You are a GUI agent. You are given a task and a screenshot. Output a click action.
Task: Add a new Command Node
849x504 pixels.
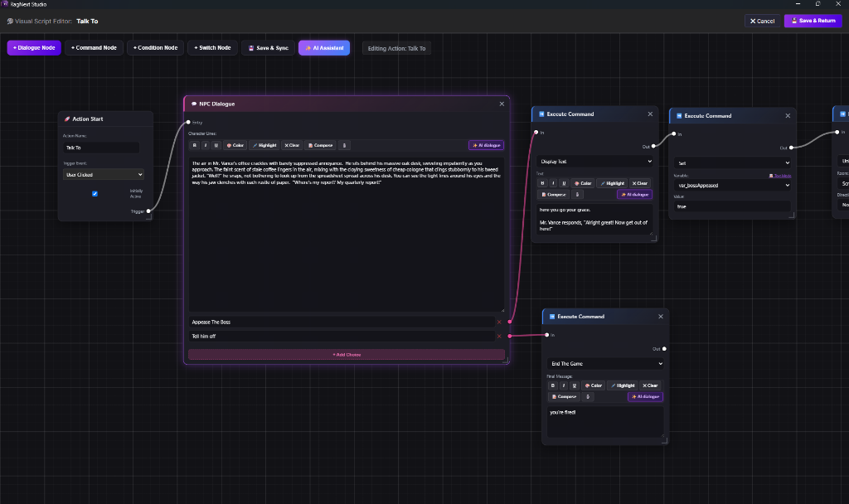pyautogui.click(x=95, y=47)
